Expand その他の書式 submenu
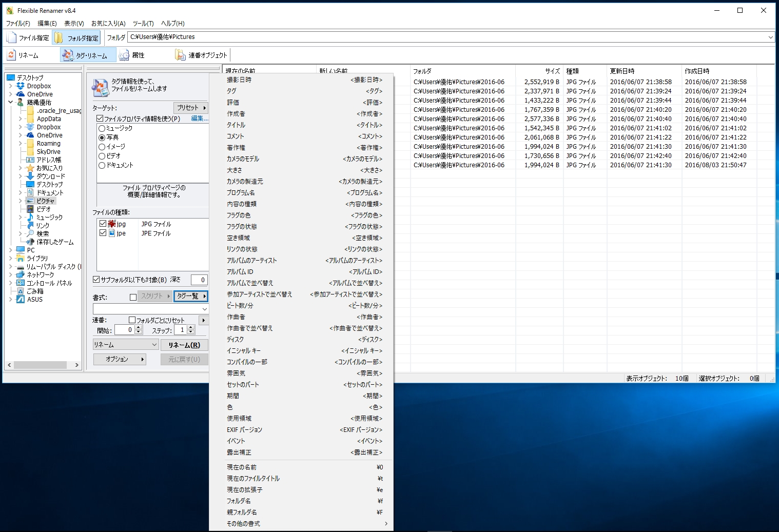Viewport: 779px width, 532px height. click(x=301, y=524)
